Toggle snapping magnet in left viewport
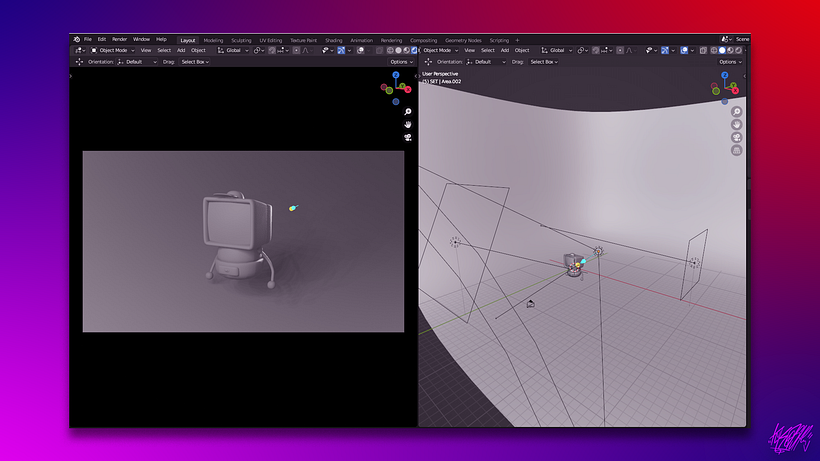Screen dimensions: 820x461 click(272, 50)
